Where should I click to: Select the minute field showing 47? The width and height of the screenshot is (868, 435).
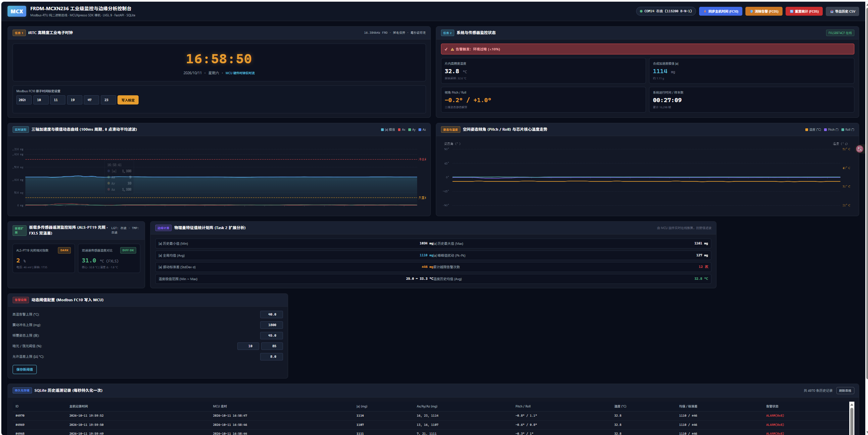pyautogui.click(x=91, y=100)
